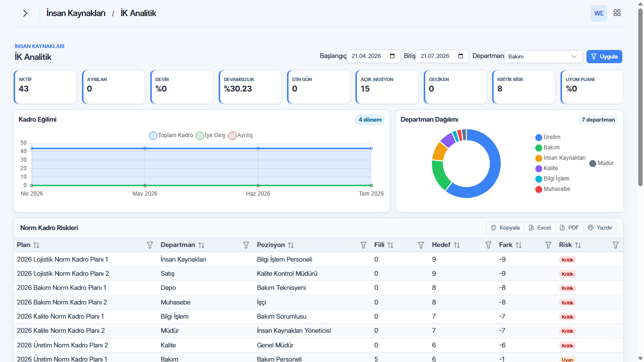This screenshot has height=362, width=644.
Task: Sort by the Departman column arrows
Action: point(201,245)
